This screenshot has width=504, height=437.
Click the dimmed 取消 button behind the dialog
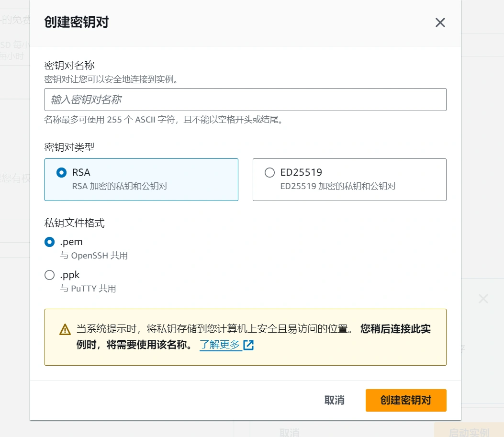(x=289, y=432)
